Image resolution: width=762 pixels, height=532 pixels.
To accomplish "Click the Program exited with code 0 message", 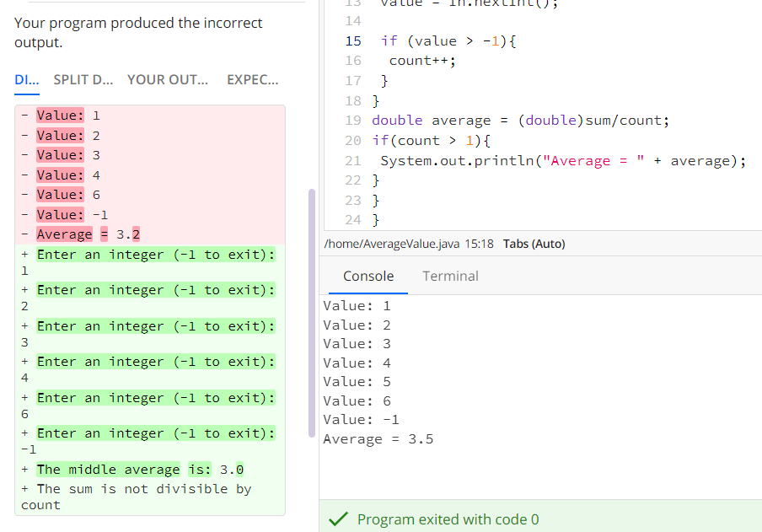I will pyautogui.click(x=449, y=519).
